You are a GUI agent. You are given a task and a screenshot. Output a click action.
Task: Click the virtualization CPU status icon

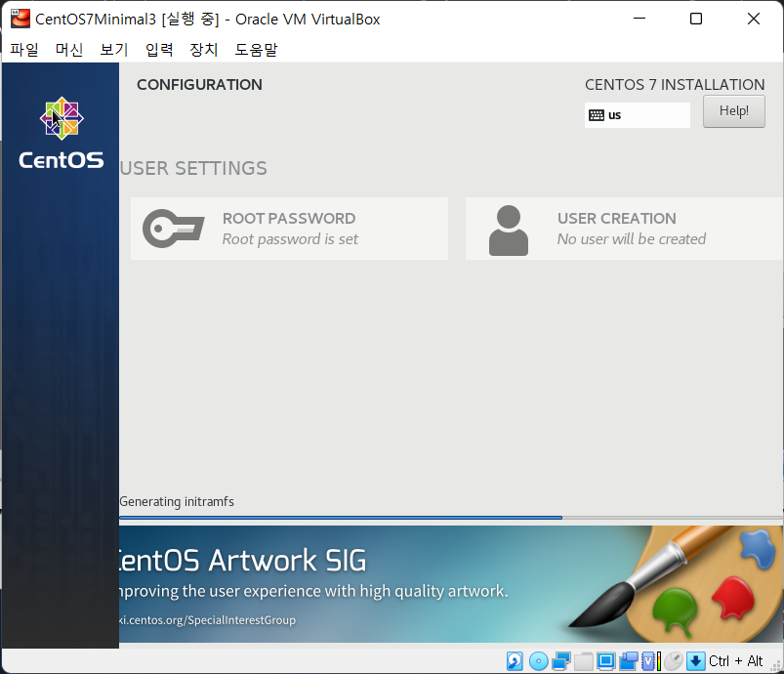pyautogui.click(x=651, y=661)
